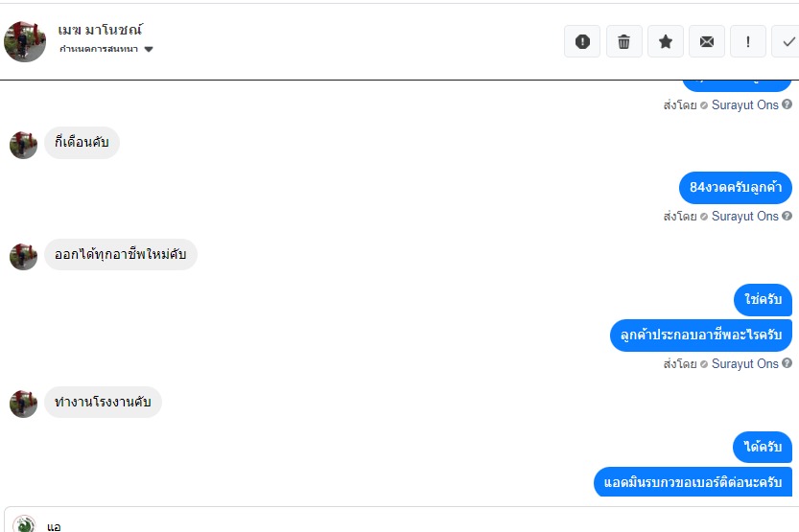Click Surayut Ons link under ลูกค้าประกอบอาชีพอะไรครับ

coord(744,363)
